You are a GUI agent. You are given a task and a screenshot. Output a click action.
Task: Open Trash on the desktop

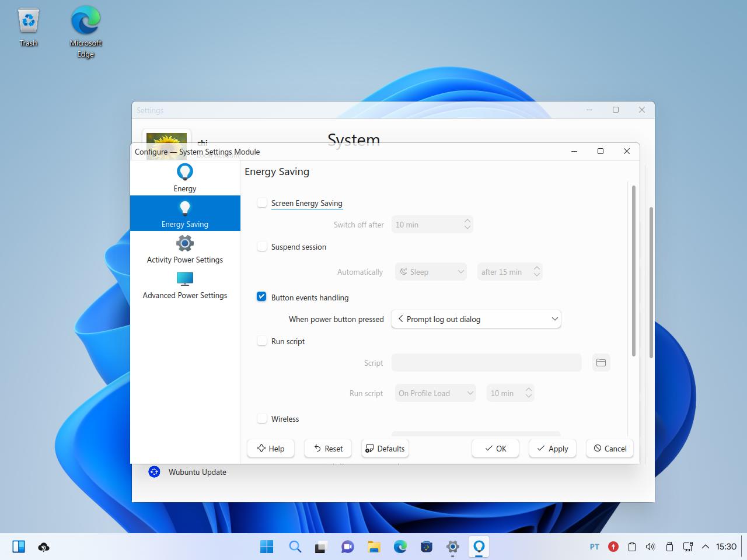coord(29,27)
